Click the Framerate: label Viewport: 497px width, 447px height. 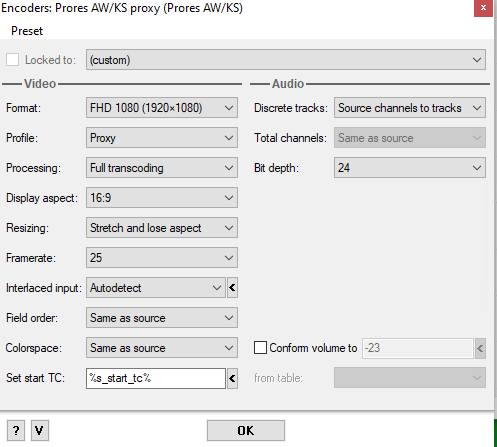click(x=31, y=258)
